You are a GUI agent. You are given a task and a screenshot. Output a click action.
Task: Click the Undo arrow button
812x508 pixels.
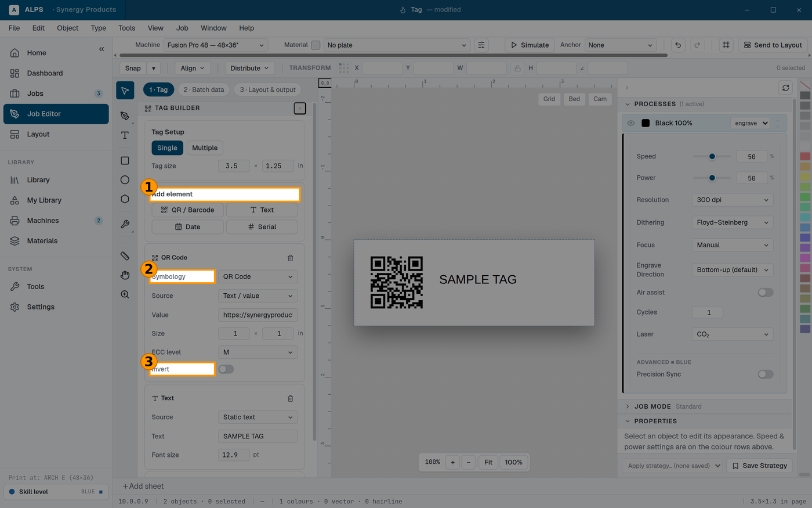click(678, 45)
